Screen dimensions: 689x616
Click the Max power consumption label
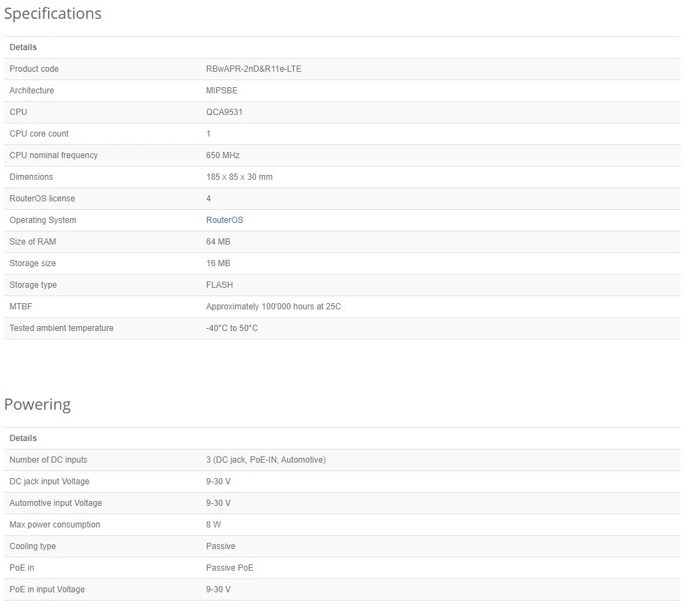[x=55, y=525]
